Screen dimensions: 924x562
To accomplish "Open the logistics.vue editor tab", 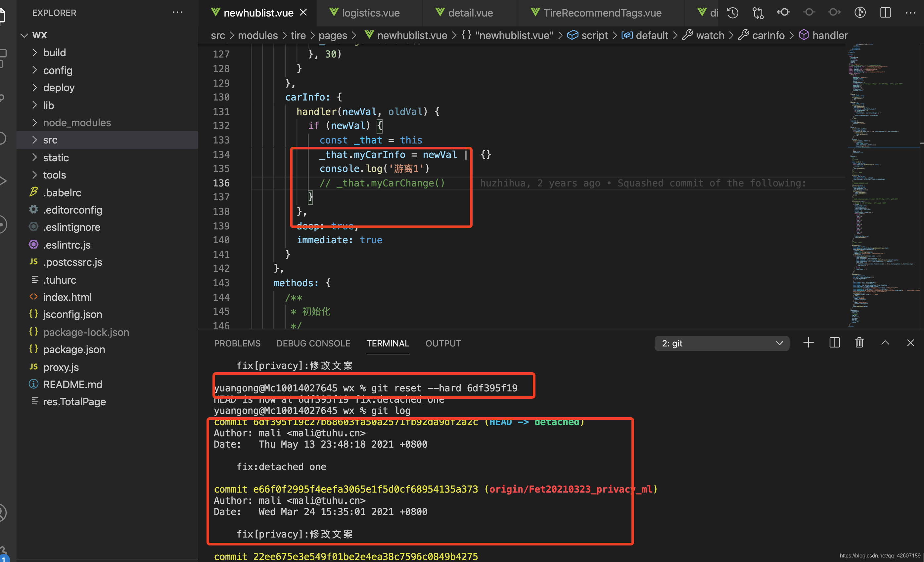I will [x=370, y=13].
